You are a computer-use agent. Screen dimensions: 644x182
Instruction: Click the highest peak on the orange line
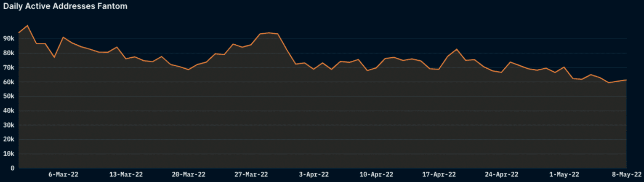pyautogui.click(x=27, y=26)
